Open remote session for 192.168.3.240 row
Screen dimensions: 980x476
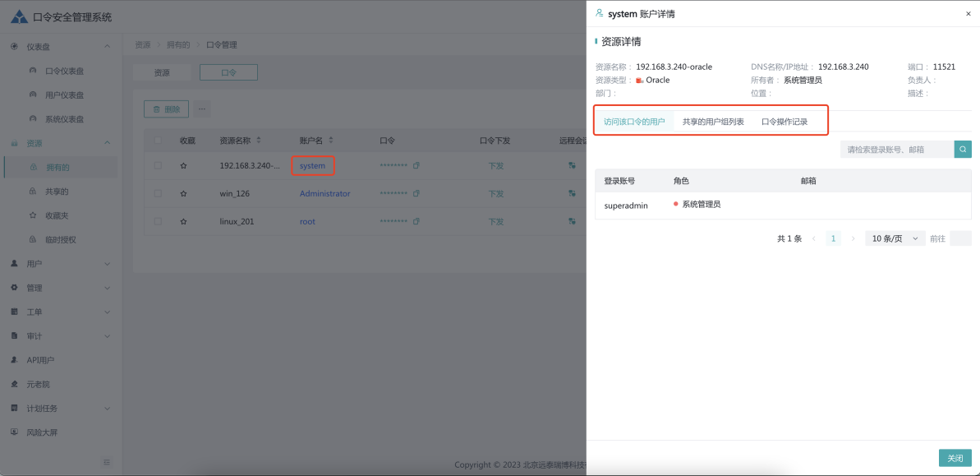tap(572, 166)
